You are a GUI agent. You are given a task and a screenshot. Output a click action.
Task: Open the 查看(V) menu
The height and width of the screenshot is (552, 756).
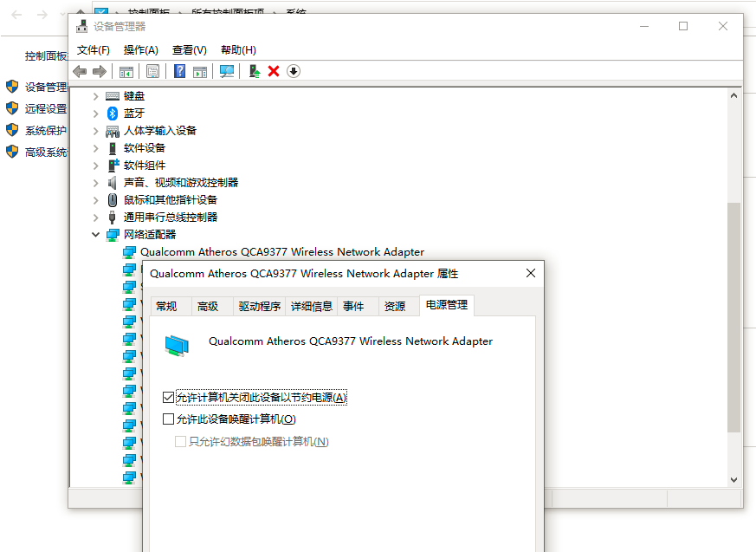[190, 50]
